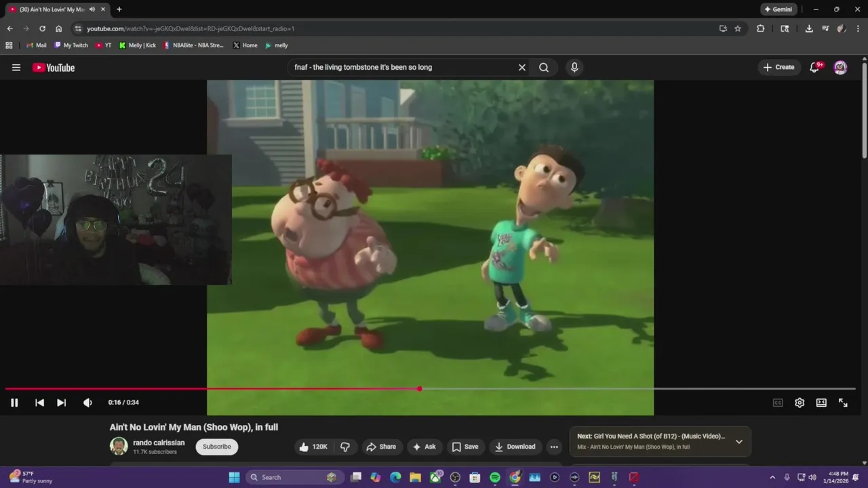This screenshot has width=868, height=488.
Task: Open Mail bookmark
Action: pyautogui.click(x=37, y=45)
